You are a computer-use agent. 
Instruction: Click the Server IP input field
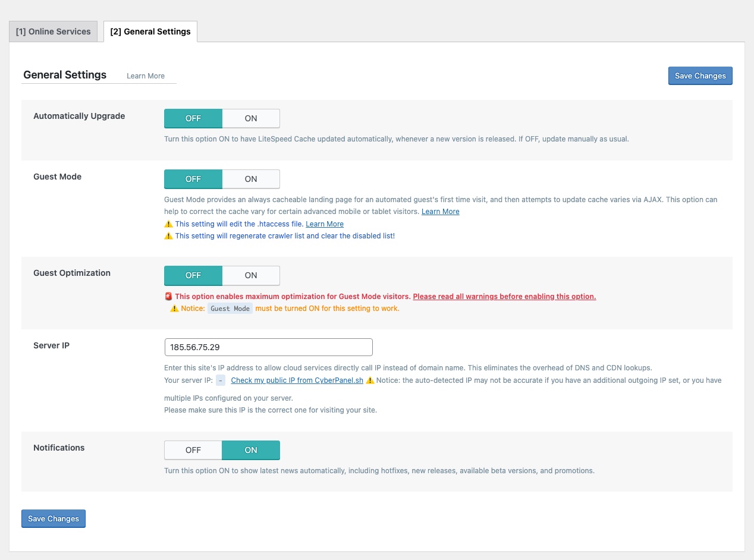click(x=268, y=347)
